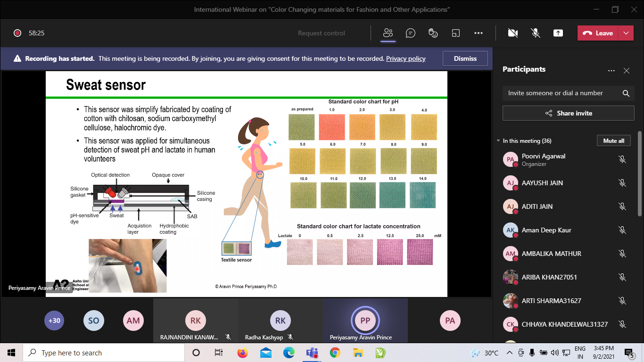Click the raise hand reactions icon
Viewport: 644px width, 362px height.
pos(433,33)
